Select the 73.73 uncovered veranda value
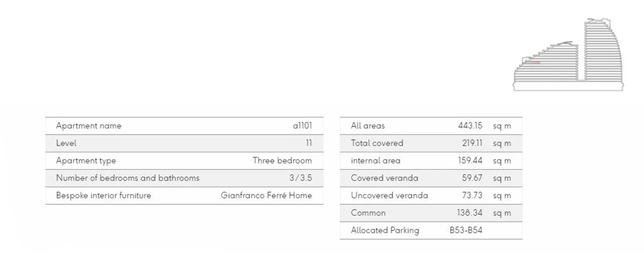This screenshot has width=644, height=268. tap(472, 196)
